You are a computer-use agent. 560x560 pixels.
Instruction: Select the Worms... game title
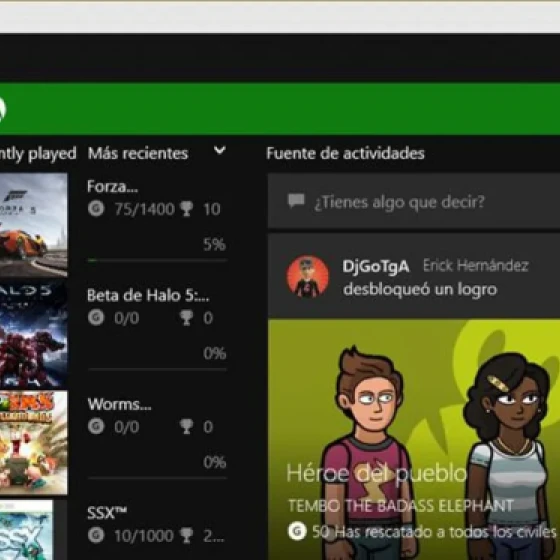(x=119, y=404)
